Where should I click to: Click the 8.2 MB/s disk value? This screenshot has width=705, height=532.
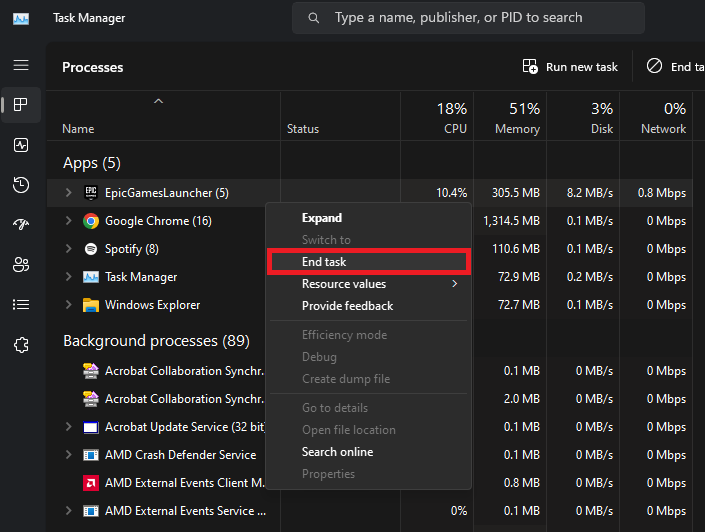point(590,193)
